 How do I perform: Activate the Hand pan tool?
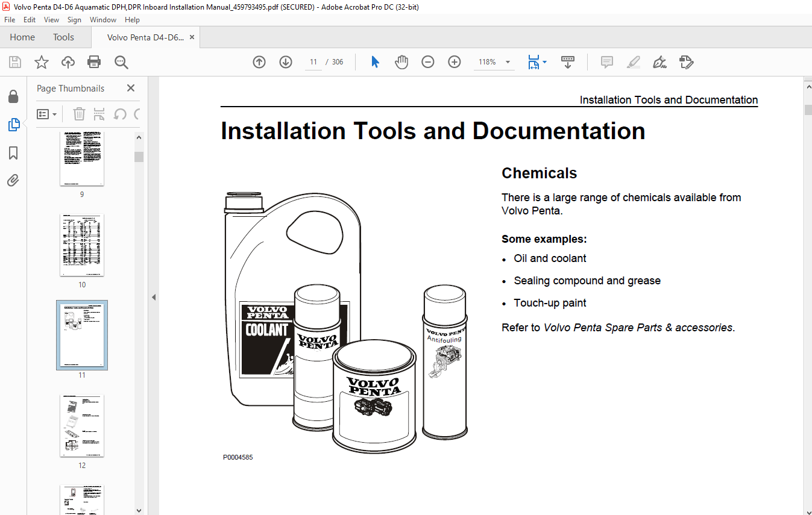401,62
